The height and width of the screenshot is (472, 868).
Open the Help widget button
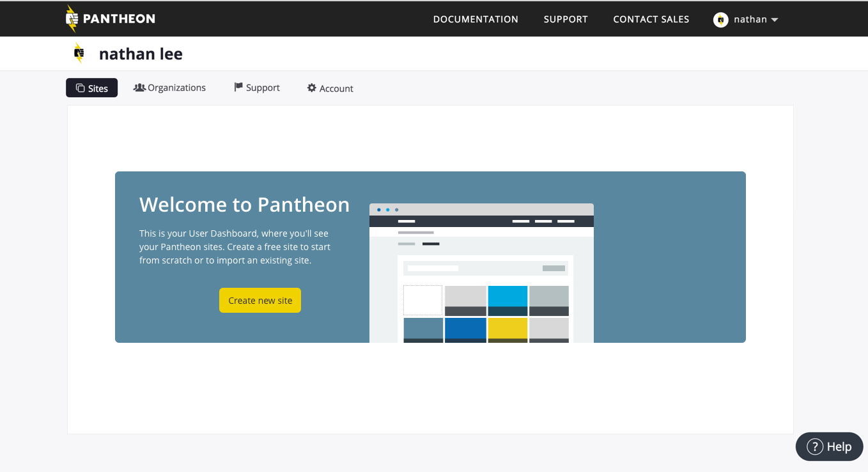tap(829, 446)
